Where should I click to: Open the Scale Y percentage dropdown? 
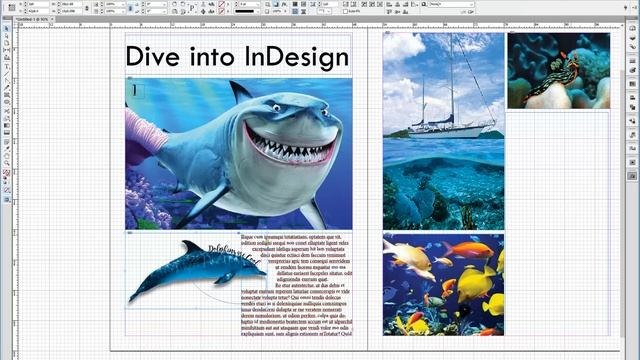(123, 11)
